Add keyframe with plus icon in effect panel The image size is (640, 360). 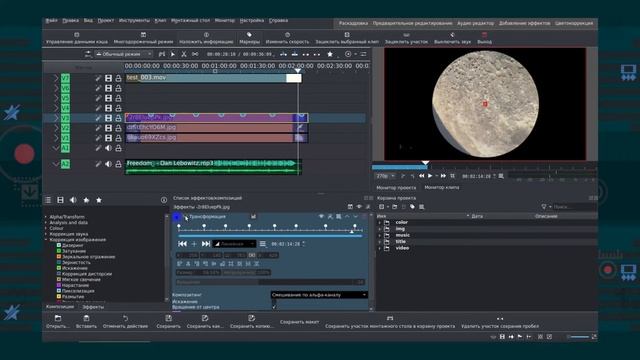point(194,244)
